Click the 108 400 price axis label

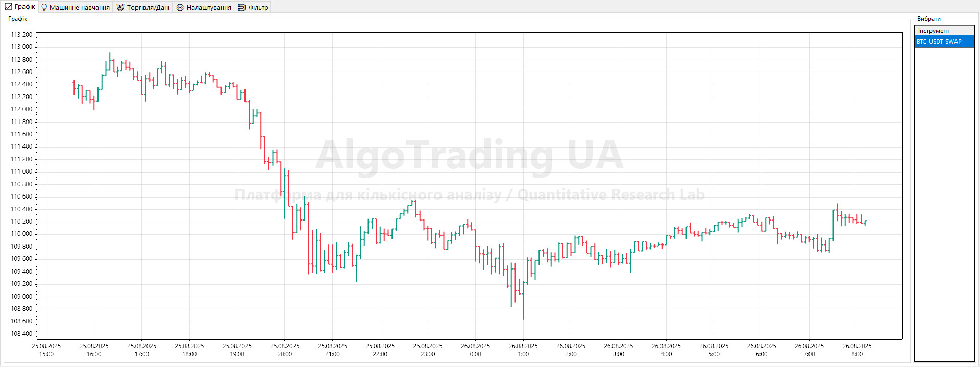point(21,334)
